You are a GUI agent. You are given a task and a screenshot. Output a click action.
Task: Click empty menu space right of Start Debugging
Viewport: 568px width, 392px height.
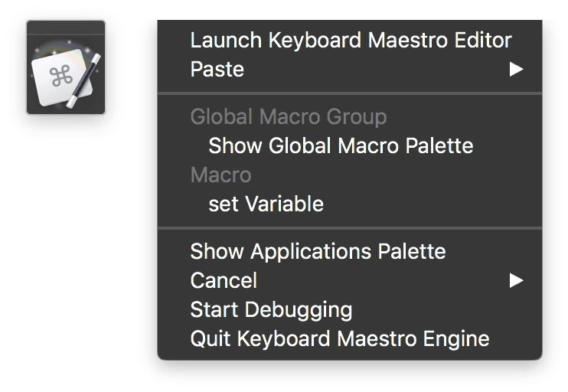(x=444, y=309)
